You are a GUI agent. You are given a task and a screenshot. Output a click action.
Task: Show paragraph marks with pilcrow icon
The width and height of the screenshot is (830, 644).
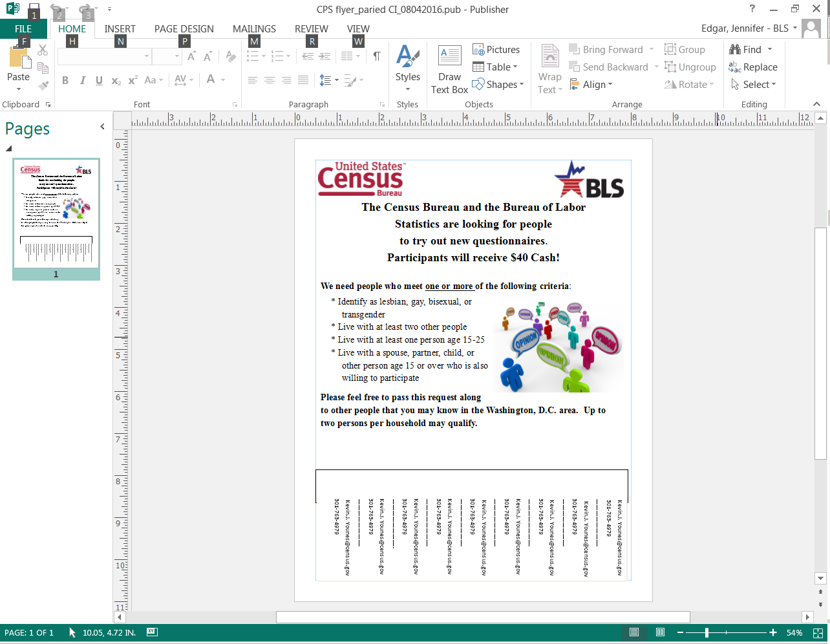(377, 57)
